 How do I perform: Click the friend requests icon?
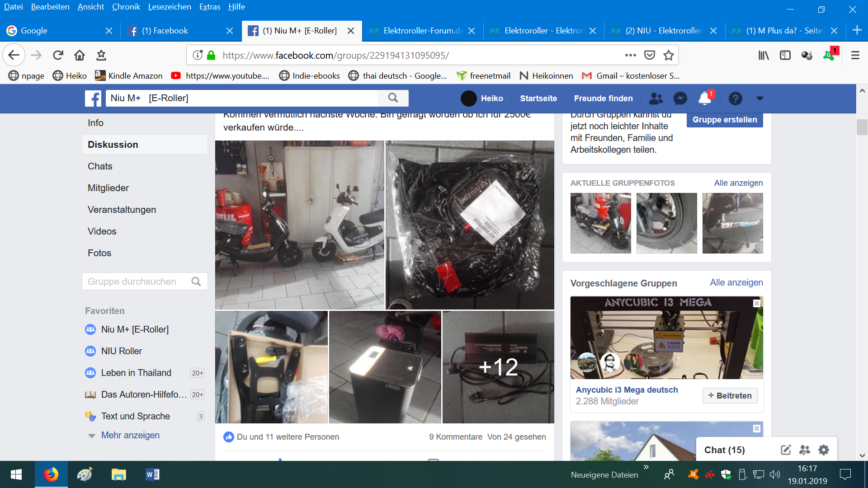(656, 98)
